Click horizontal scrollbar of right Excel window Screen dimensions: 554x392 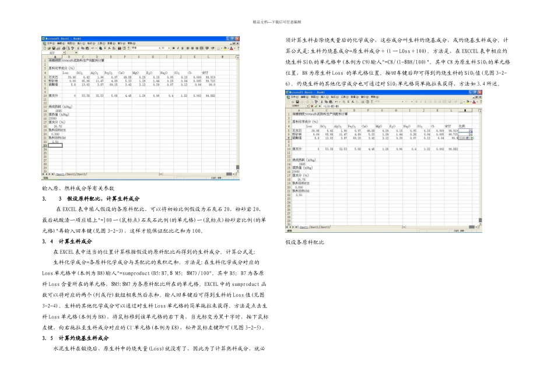point(440,227)
